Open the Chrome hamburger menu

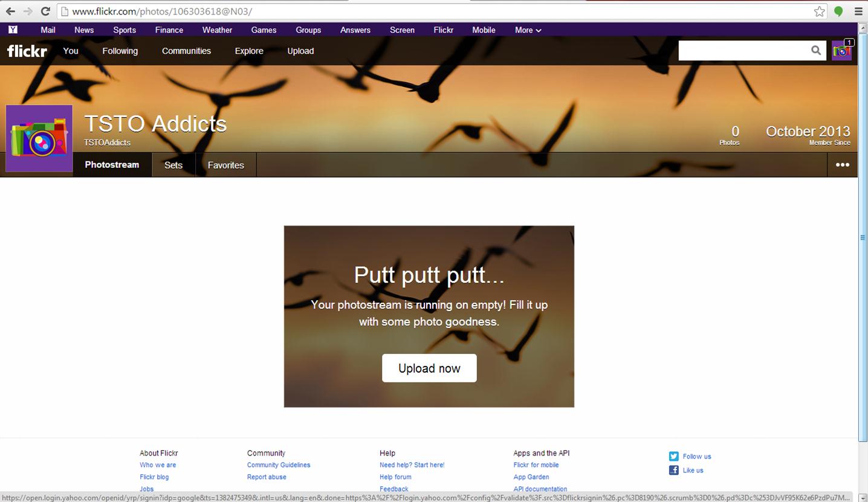858,11
